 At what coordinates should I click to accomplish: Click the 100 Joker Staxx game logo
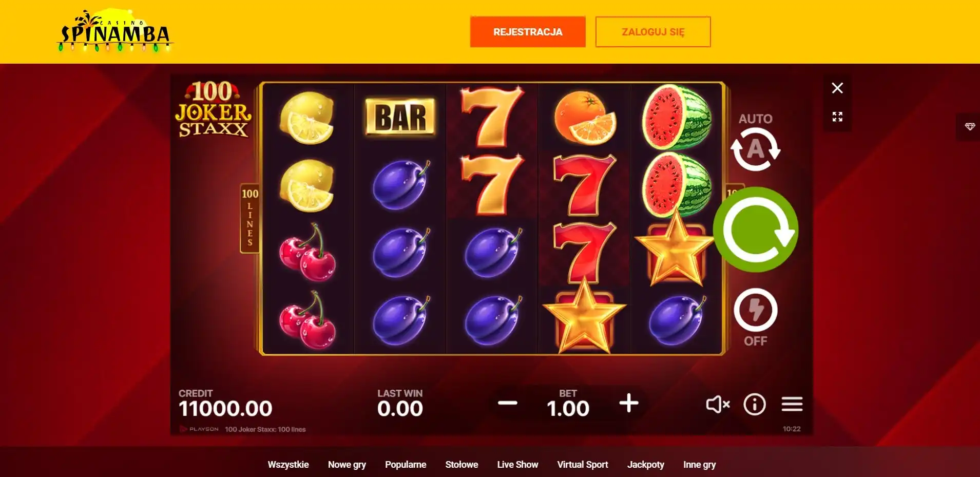point(213,109)
